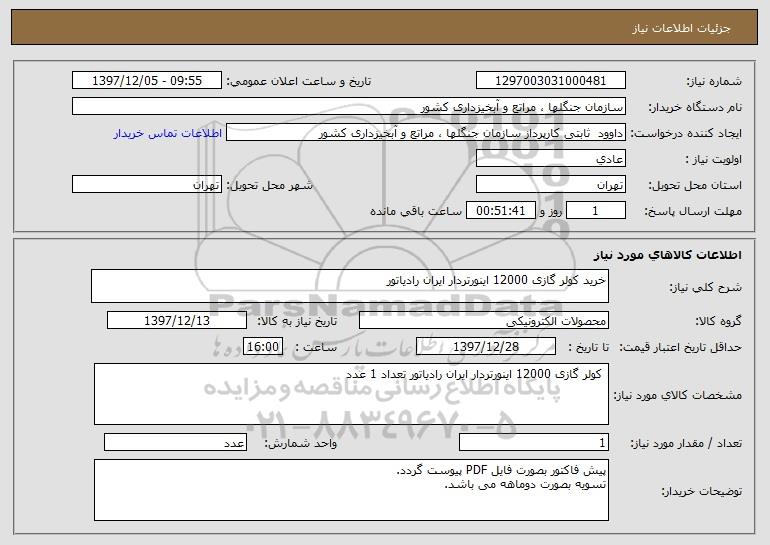Image resolution: width=770 pixels, height=545 pixels.
Task: Click the label مهلت ارسال پاسخ
Action: [693, 212]
